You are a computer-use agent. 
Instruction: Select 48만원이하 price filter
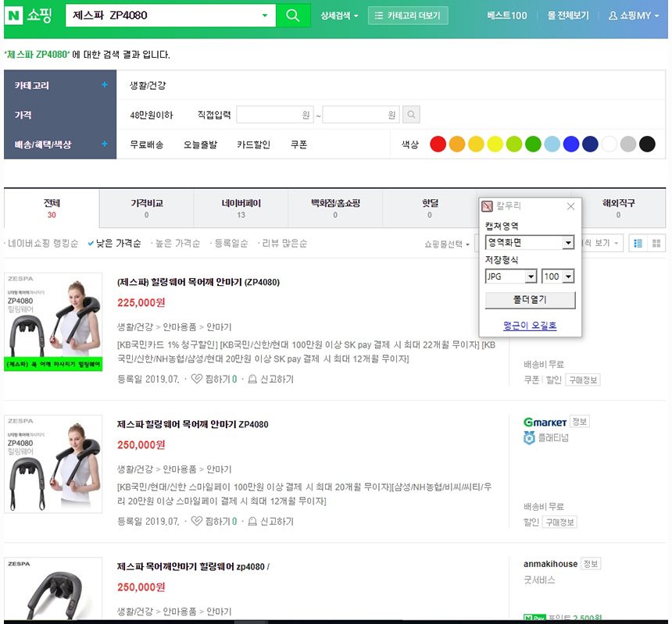[x=152, y=115]
